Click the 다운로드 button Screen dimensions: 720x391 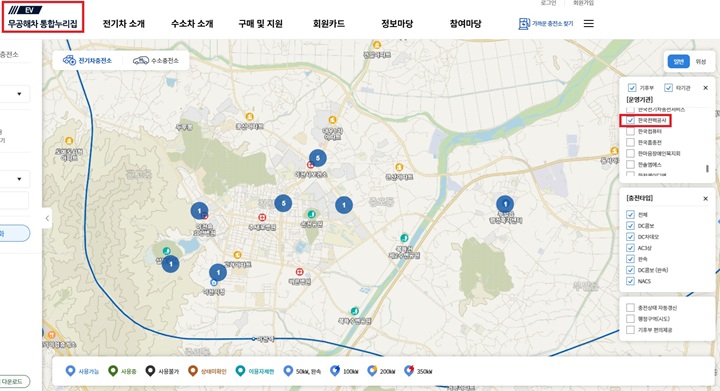14,381
